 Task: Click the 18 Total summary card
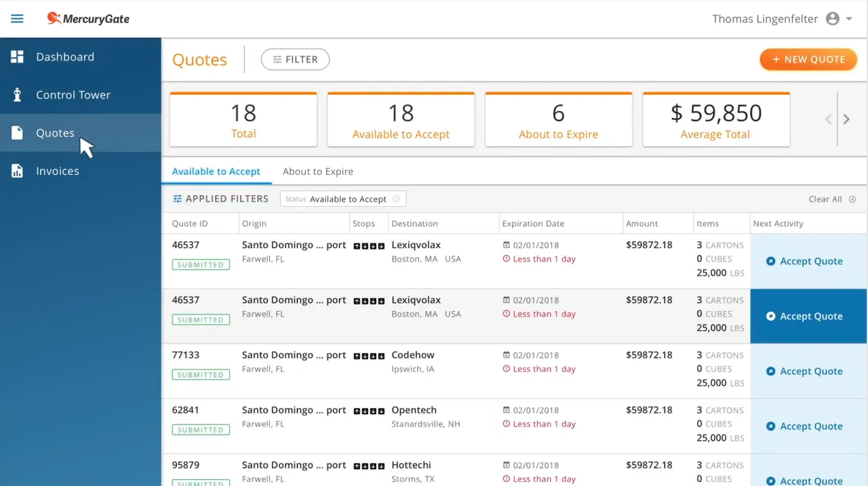[243, 119]
